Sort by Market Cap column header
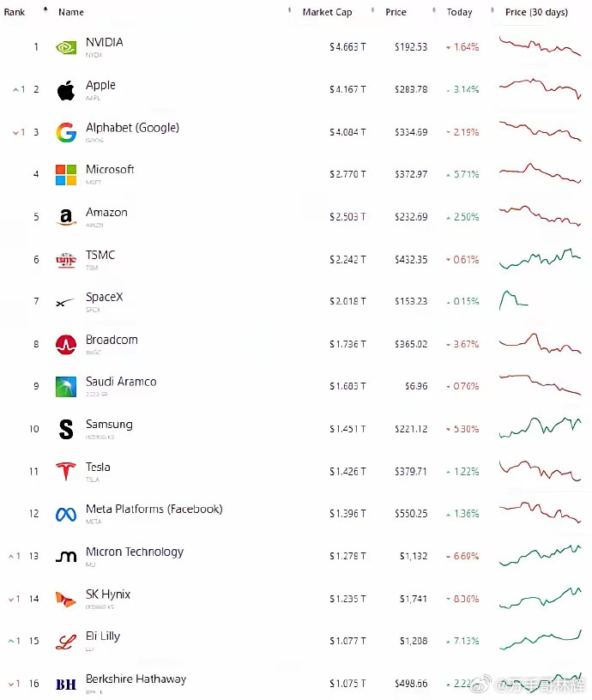592x700 pixels. click(x=327, y=12)
